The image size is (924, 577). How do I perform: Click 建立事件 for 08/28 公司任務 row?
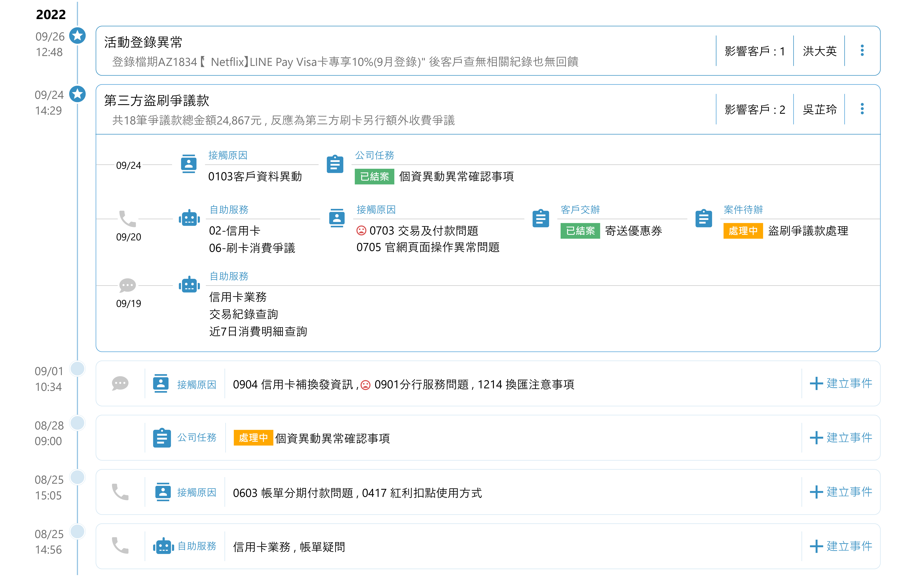tap(841, 438)
